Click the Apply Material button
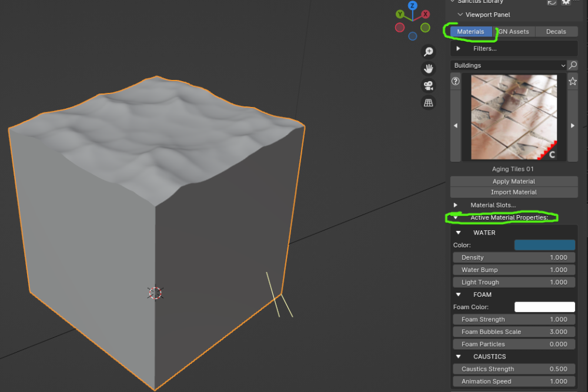Image resolution: width=588 pixels, height=392 pixels. (514, 182)
